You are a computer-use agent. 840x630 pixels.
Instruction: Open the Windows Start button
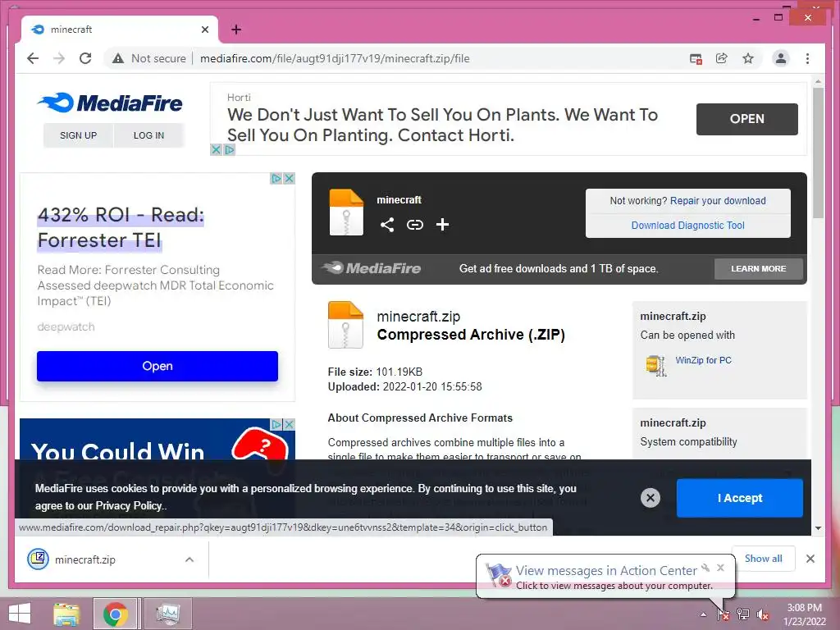[20, 614]
